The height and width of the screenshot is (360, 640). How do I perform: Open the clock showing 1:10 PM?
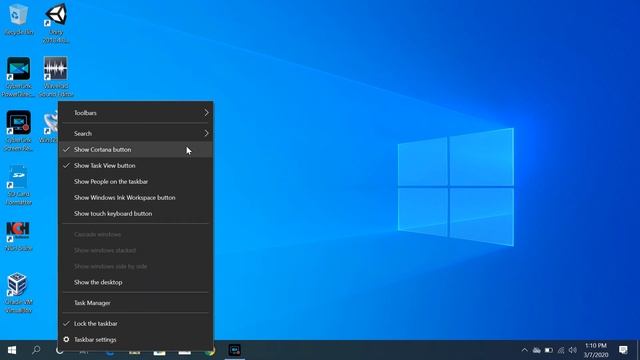(x=596, y=350)
